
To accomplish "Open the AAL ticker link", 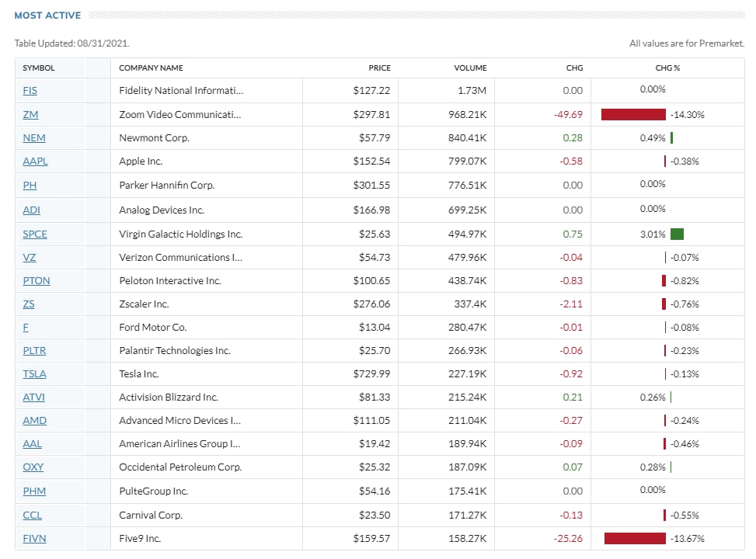I will [33, 443].
